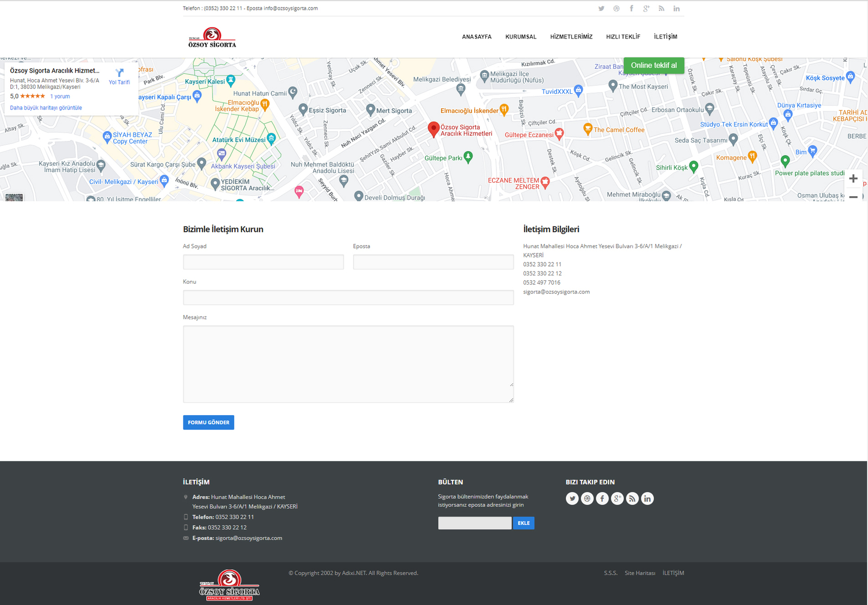Image resolution: width=868 pixels, height=605 pixels.
Task: Click the Özsoy Sigorta header logo
Action: [x=212, y=37]
